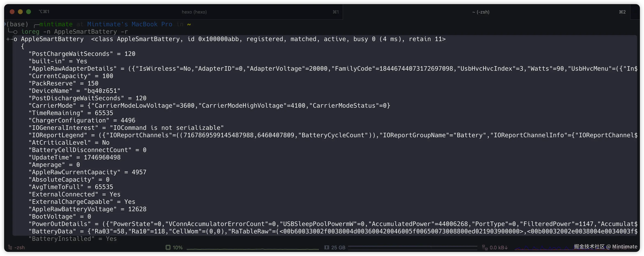Viewport: 644px width, 256px height.
Task: Close the terminal window with red button
Action: click(12, 12)
